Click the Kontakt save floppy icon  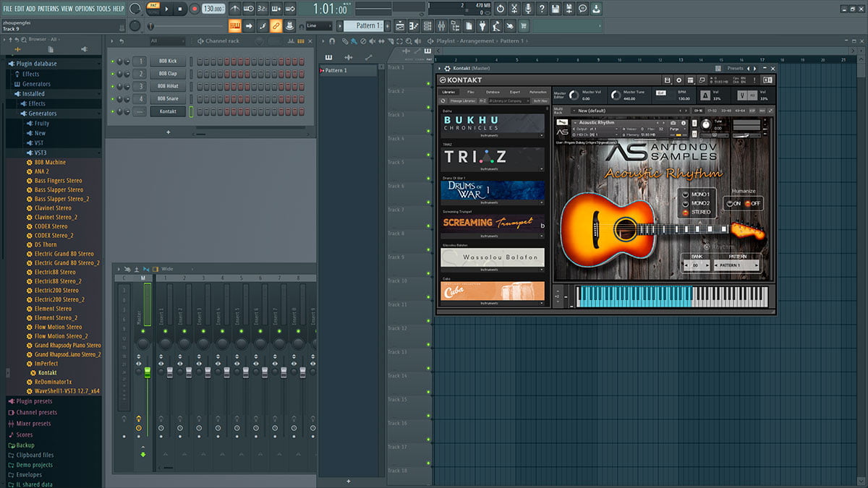[668, 79]
